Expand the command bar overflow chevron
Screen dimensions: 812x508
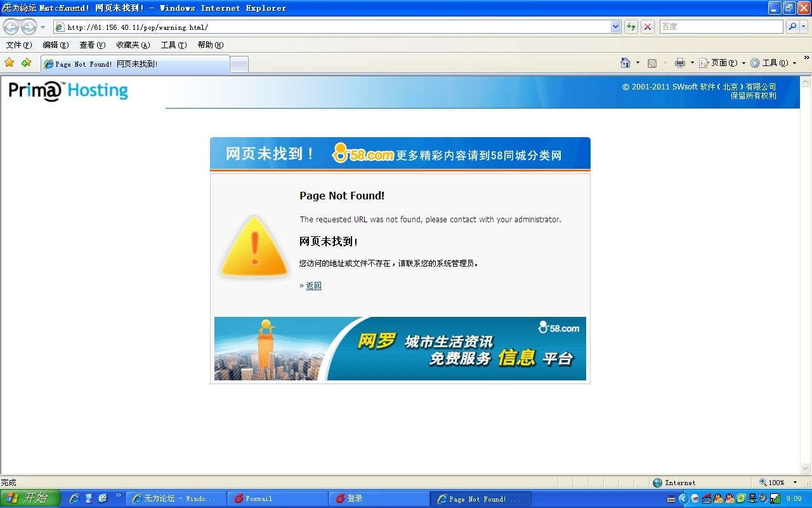[x=806, y=58]
